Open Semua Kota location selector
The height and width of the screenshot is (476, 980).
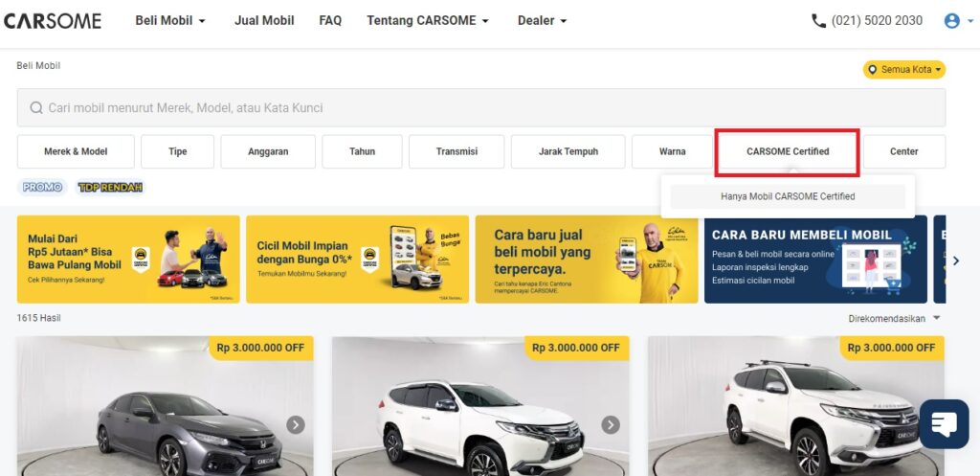tap(904, 69)
